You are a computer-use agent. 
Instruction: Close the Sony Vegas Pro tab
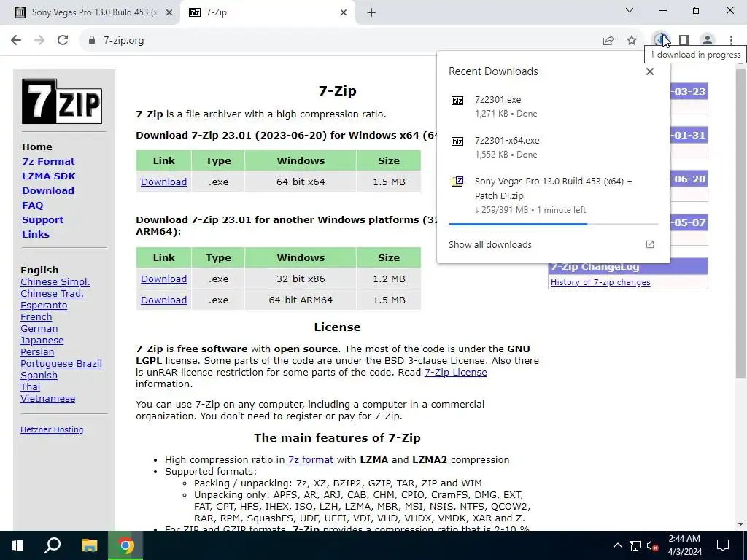point(169,12)
